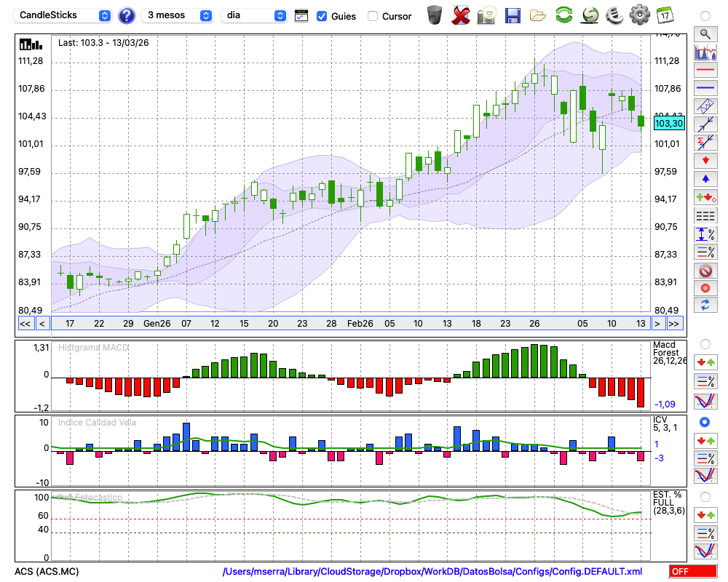This screenshot has width=728, height=582.
Task: Click the calendar icon showing 17
Action: coord(665,15)
